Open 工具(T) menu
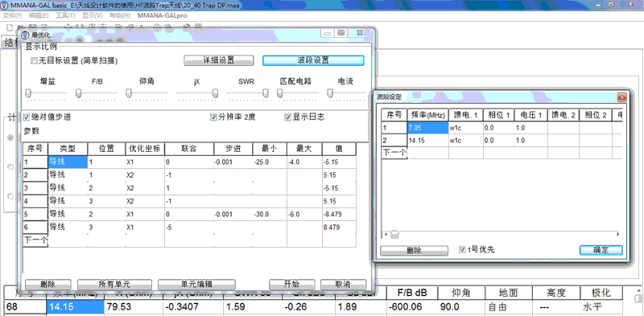Image resolution: width=644 pixels, height=316 pixels. [x=65, y=15]
